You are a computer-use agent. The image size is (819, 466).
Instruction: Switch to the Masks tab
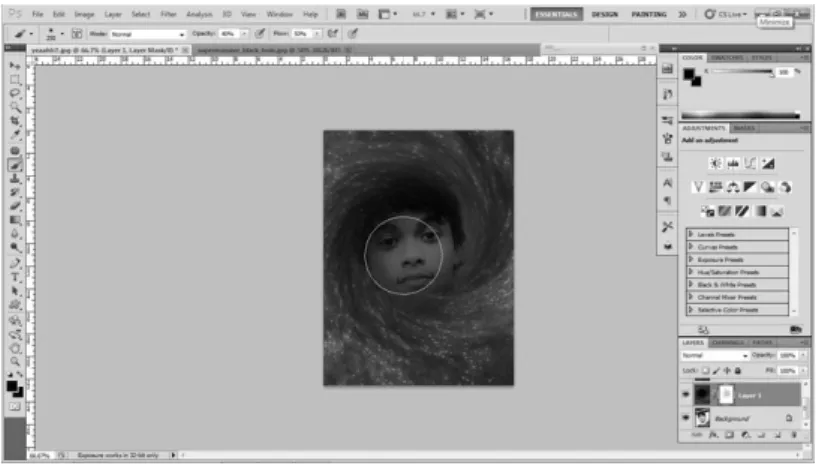(744, 128)
